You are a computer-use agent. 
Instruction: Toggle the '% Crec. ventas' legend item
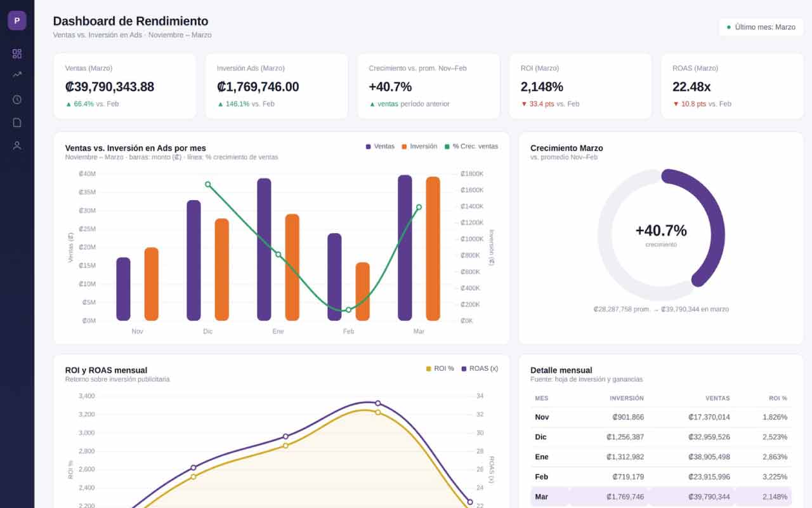tap(471, 147)
